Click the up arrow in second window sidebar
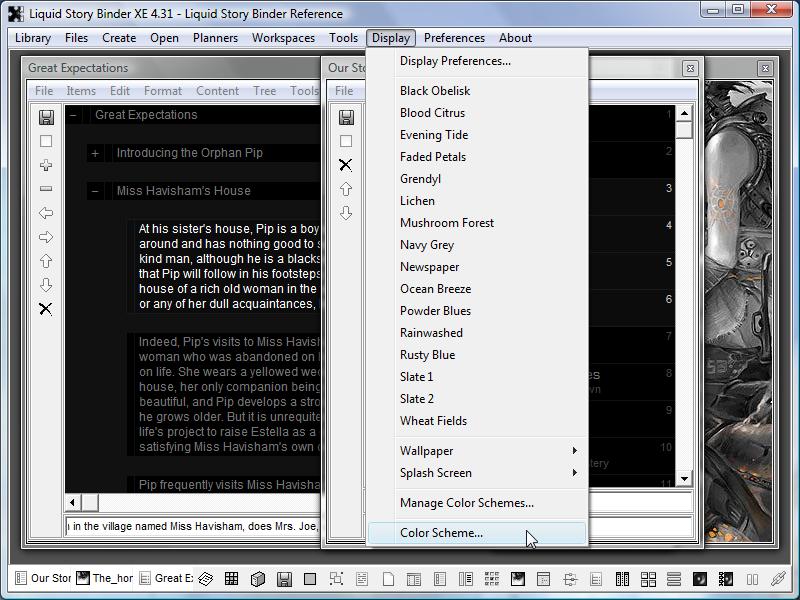The height and width of the screenshot is (600, 800). click(346, 189)
